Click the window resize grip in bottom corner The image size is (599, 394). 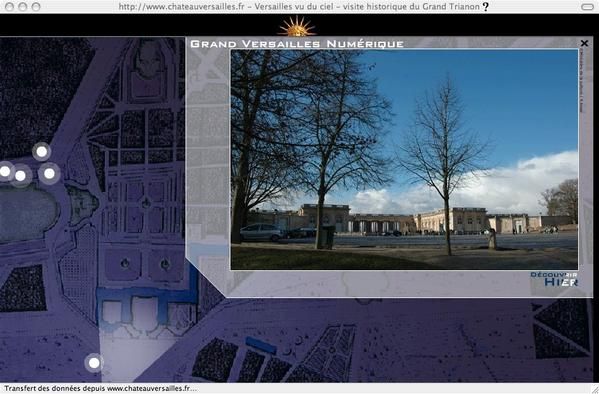tap(595, 389)
